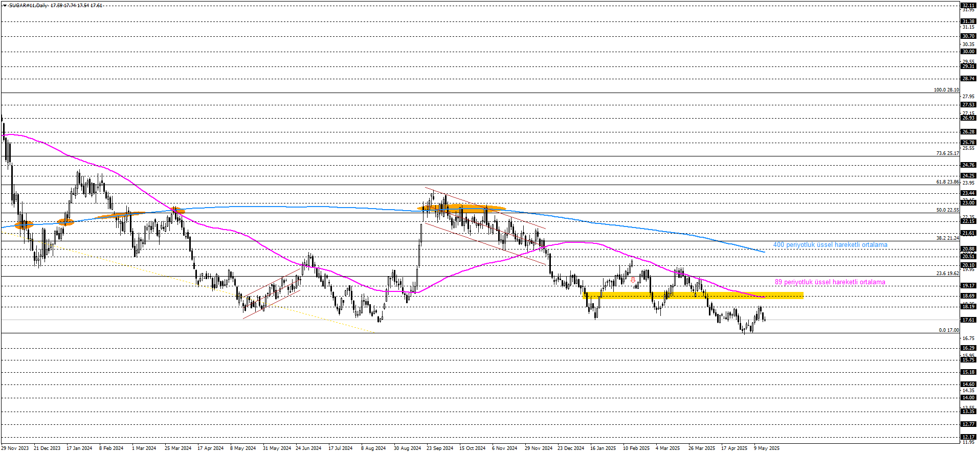Screen dimensions: 980x454
Task: Click the 25.78 price level tag
Action: point(968,143)
